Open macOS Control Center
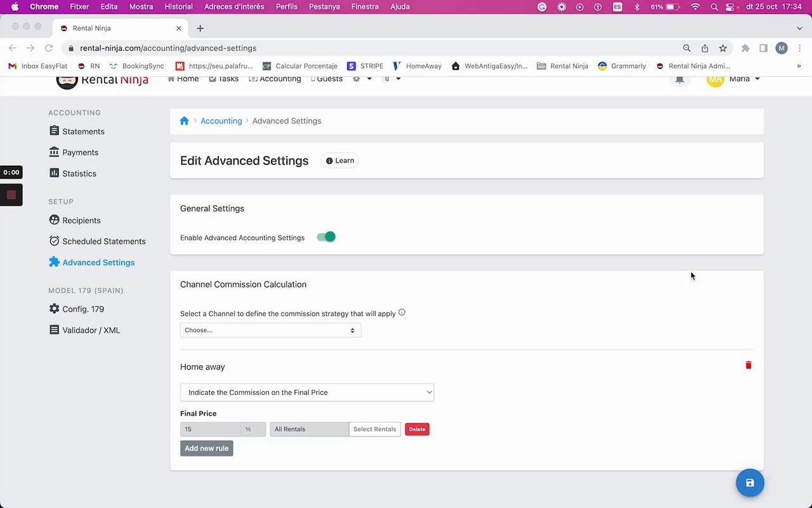Screen dimensions: 812x508 tap(731, 7)
